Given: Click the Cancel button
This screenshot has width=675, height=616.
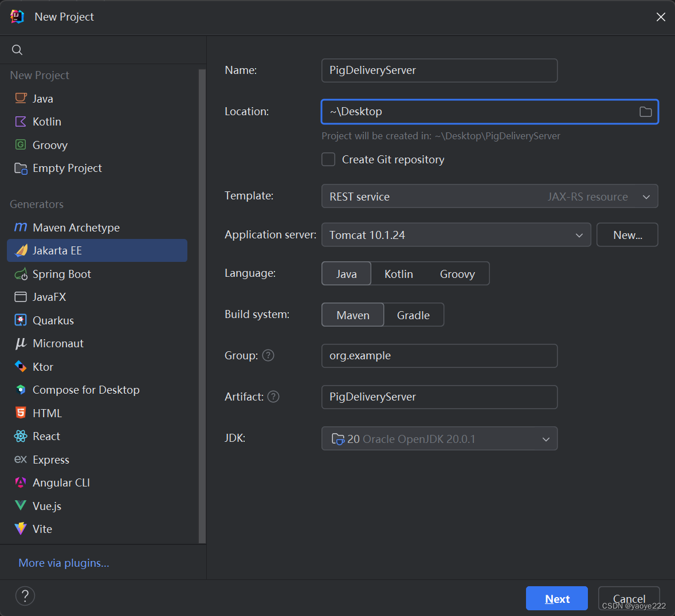Looking at the screenshot, I should (629, 598).
